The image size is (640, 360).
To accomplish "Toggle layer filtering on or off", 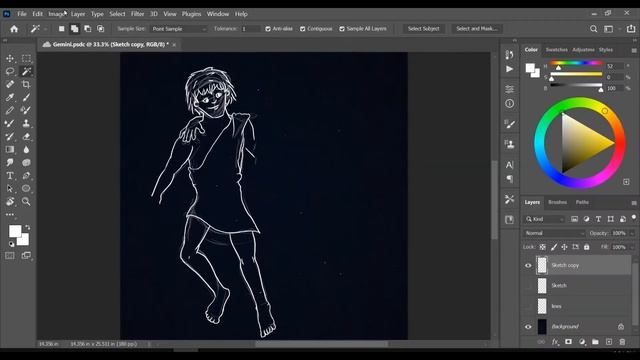I will pos(633,218).
